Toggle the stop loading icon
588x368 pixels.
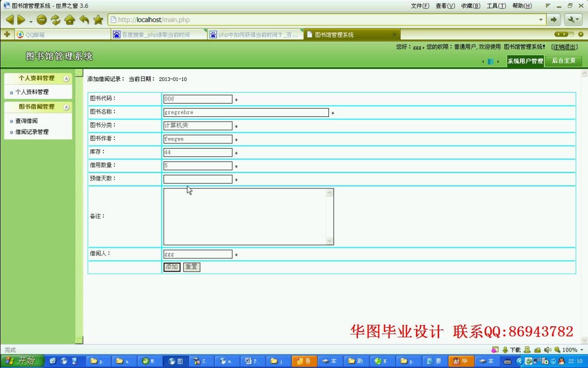tap(41, 19)
